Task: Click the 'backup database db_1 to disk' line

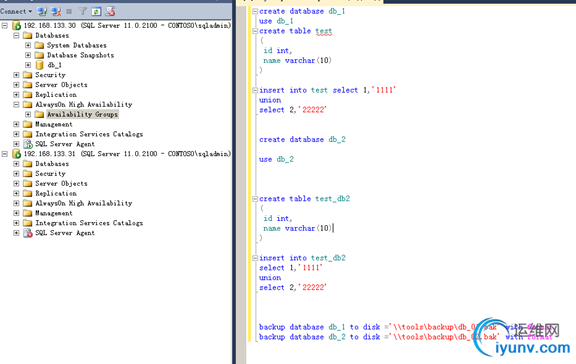Action: coord(406,327)
